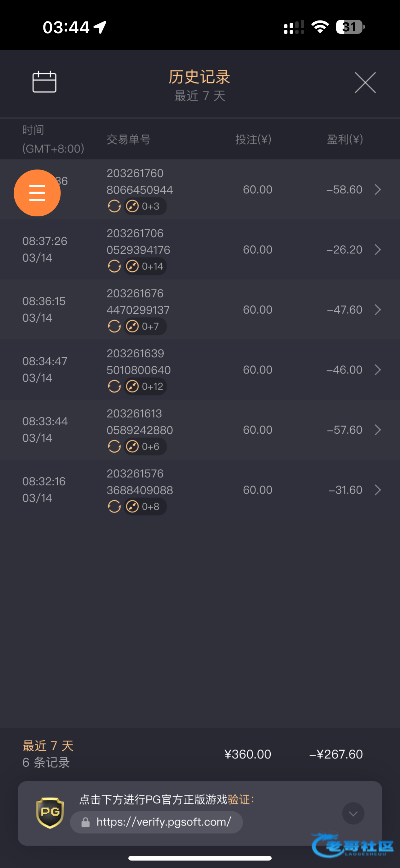Click replay icon for the 0+6 record
This screenshot has width=400, height=868.
click(x=114, y=446)
